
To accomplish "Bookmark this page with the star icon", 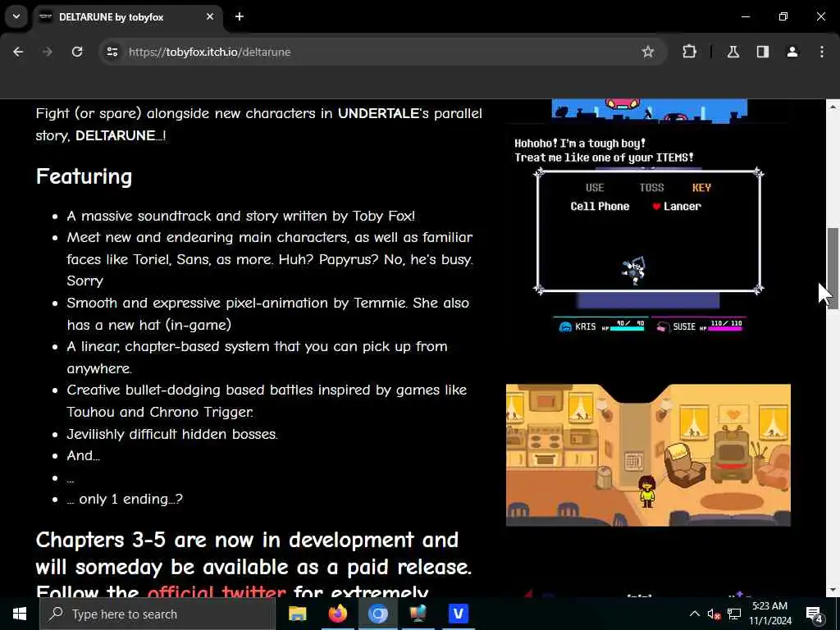I will 648,52.
